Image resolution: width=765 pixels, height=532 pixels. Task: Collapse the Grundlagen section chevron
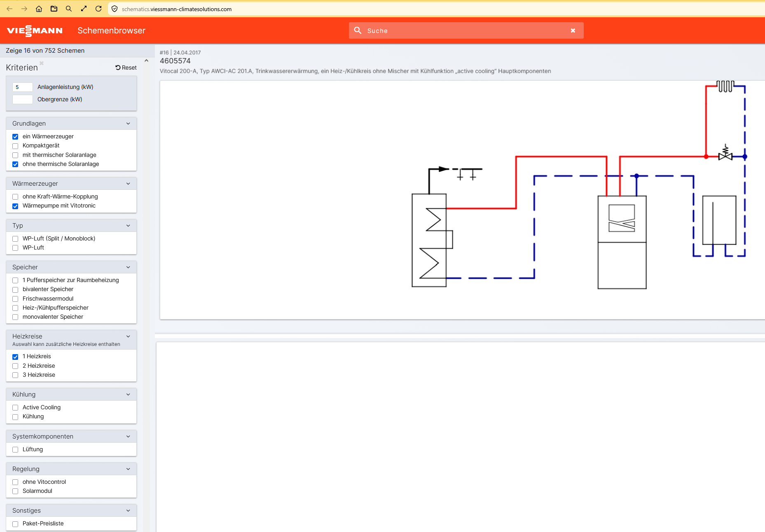pos(128,124)
